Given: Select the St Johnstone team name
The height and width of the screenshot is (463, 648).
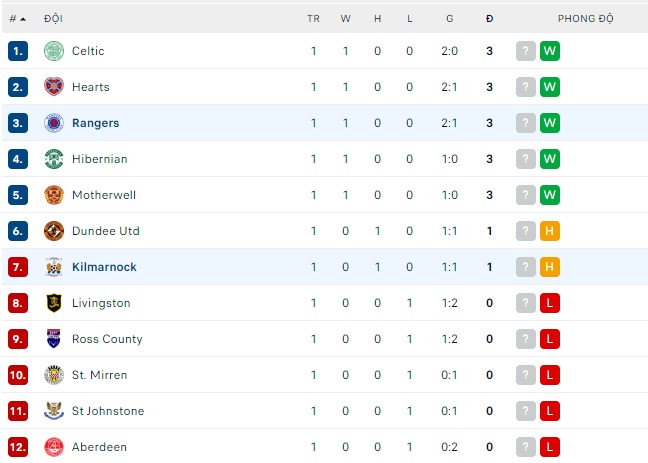Looking at the screenshot, I should tap(108, 411).
